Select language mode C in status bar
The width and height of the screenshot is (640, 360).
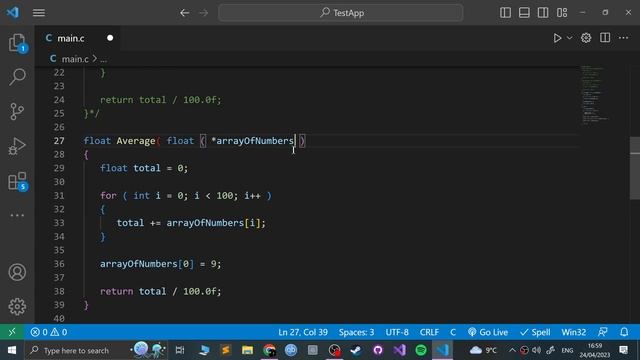(453, 332)
